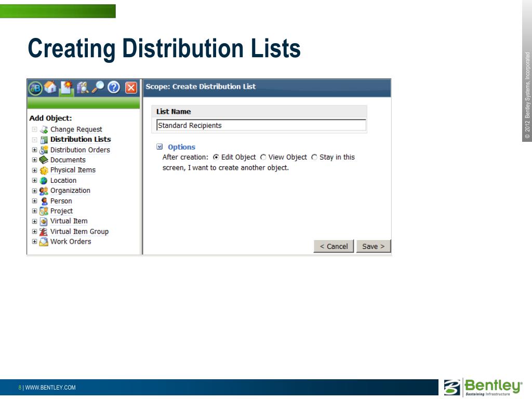Viewport: 532px width, 399px height.
Task: Expand Work Orders tree node
Action: click(x=34, y=242)
